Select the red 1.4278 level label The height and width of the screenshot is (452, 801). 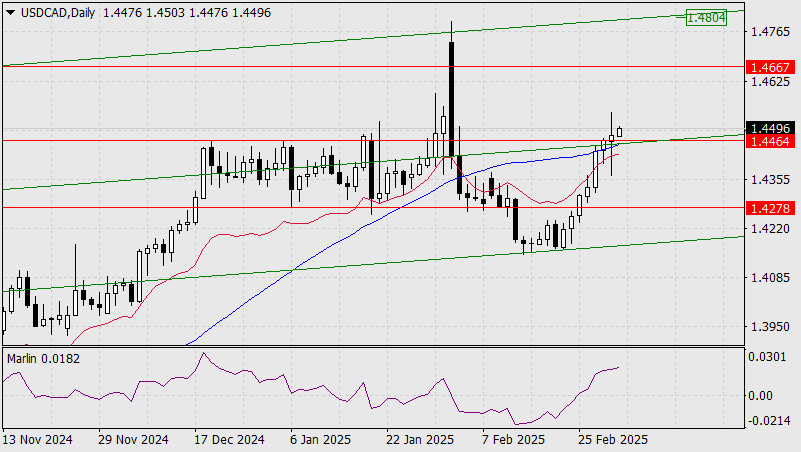(771, 208)
